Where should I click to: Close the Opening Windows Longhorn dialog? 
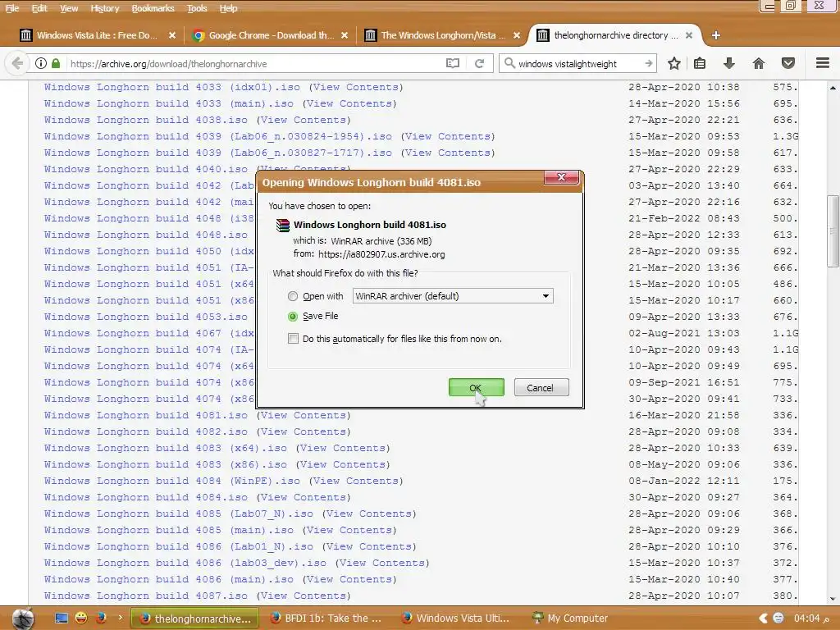click(561, 177)
